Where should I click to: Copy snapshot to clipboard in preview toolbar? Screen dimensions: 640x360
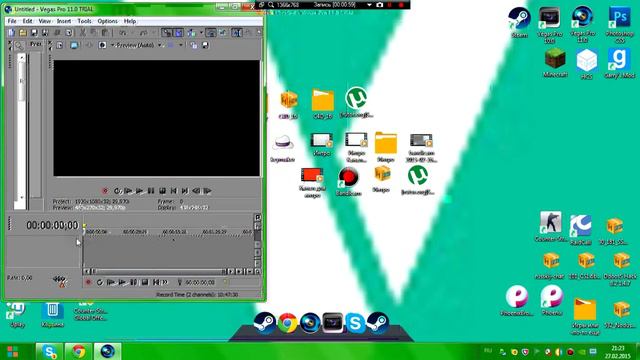coord(193,45)
